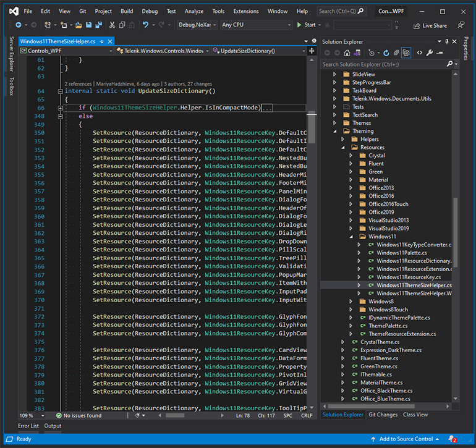Click the Collapse All icon in Solution Explorer
Image resolution: width=476 pixels, height=448 pixels.
[x=396, y=53]
